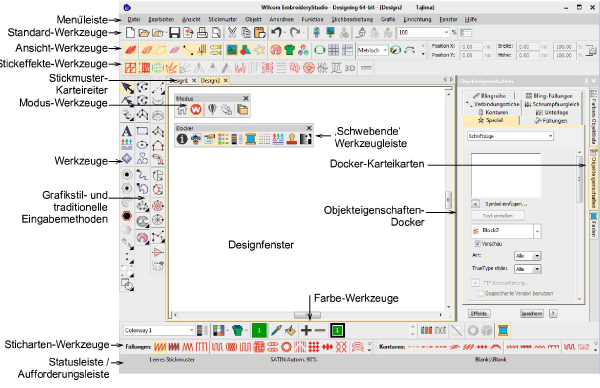Click the info icon in Docker toolbar
600x388 pixels.
point(182,139)
